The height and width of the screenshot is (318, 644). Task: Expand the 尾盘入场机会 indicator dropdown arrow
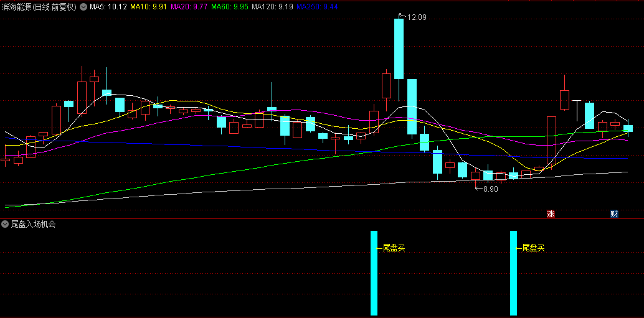(6, 224)
